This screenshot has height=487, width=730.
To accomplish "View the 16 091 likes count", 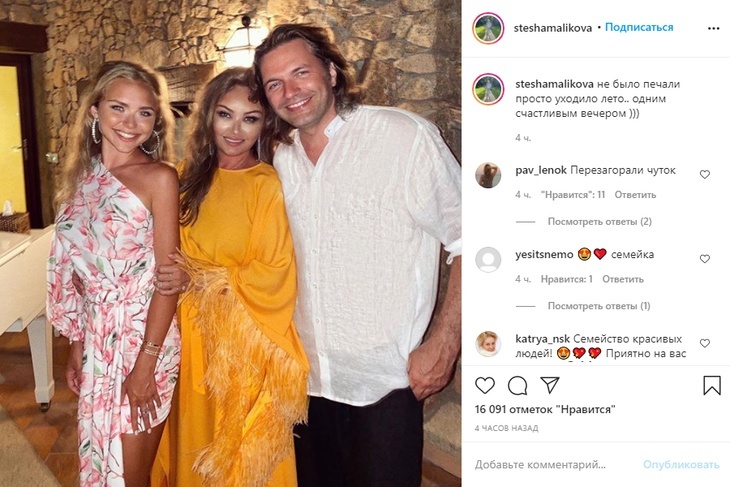I will [545, 409].
